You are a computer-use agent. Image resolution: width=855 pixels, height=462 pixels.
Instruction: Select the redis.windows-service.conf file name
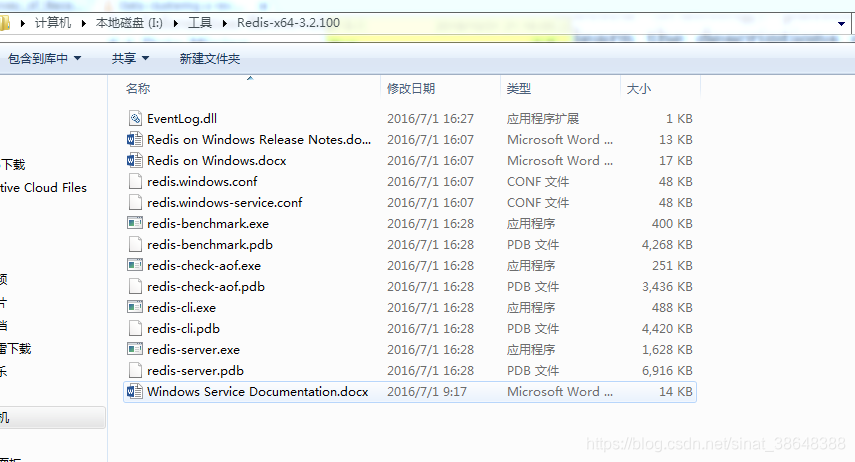click(x=224, y=202)
